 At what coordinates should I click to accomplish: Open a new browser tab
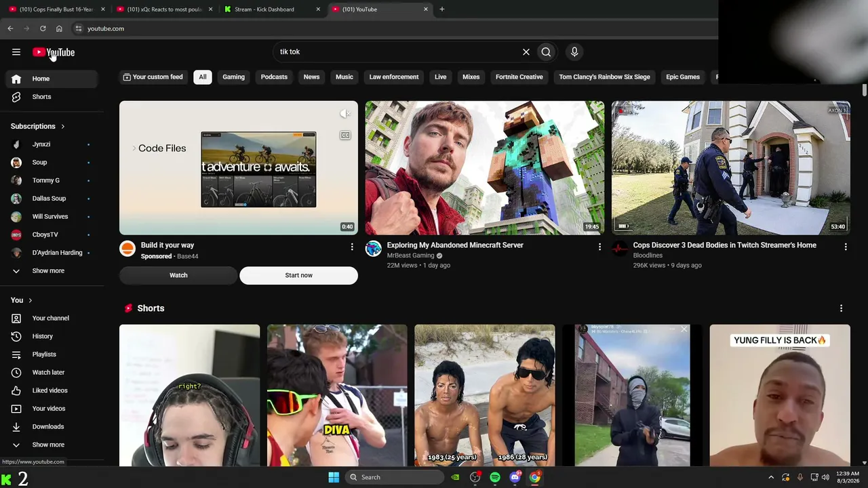tap(442, 9)
